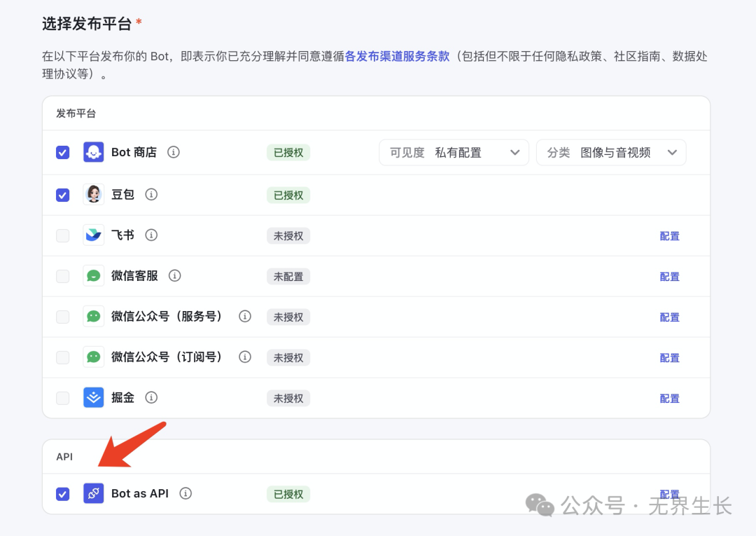Click 配置 link for 掘金
The width and height of the screenshot is (756, 536).
point(669,399)
